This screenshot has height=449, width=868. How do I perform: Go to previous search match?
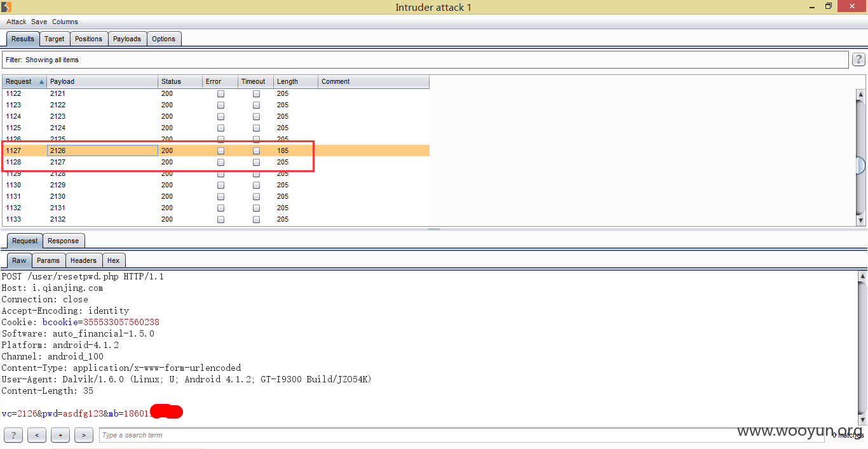[x=37, y=435]
